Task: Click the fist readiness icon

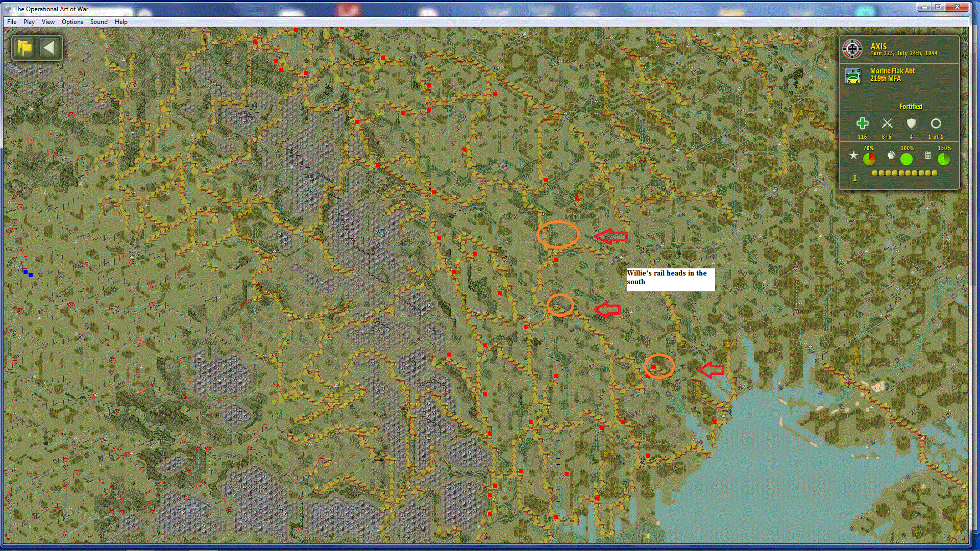Action: (x=891, y=156)
